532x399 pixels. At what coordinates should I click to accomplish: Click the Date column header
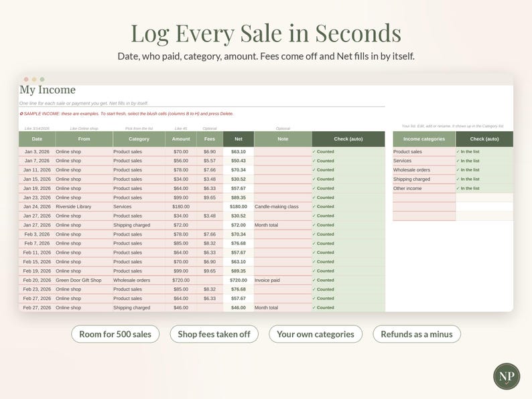(x=37, y=139)
